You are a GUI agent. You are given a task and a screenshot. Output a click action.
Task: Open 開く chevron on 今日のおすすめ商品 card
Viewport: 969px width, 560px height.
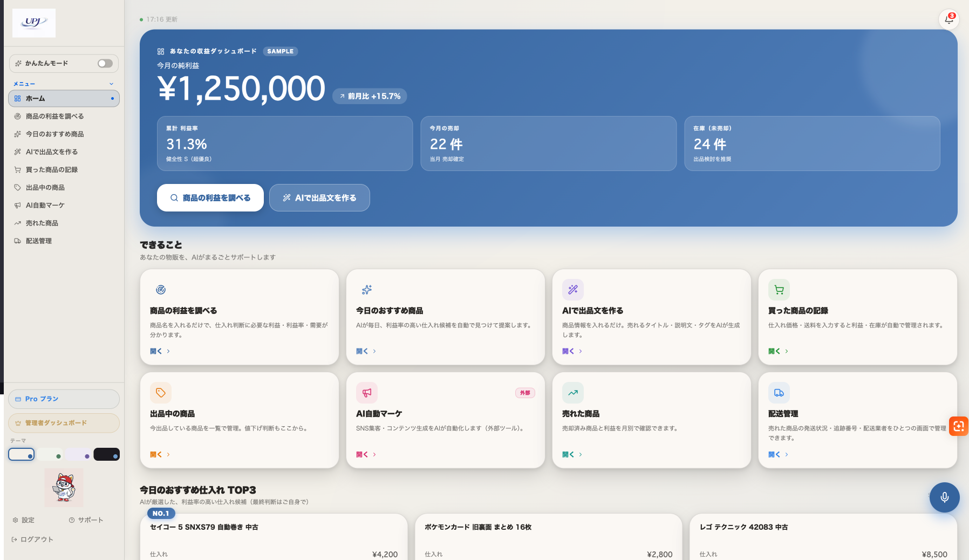tap(374, 351)
